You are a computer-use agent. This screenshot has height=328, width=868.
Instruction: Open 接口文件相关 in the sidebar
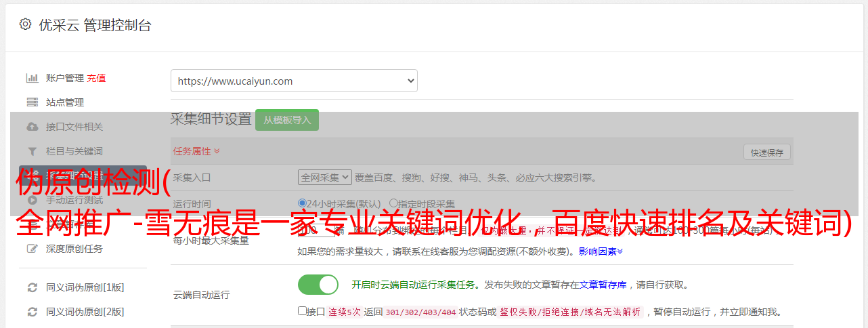[74, 127]
